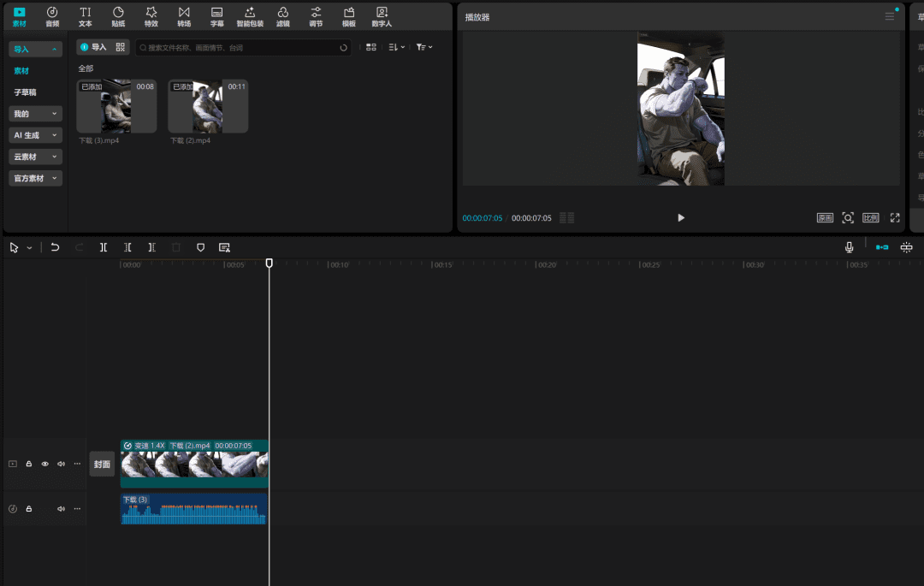Trim the clip left of the playhead
Viewport: 924px width, 586px height.
pyautogui.click(x=127, y=247)
